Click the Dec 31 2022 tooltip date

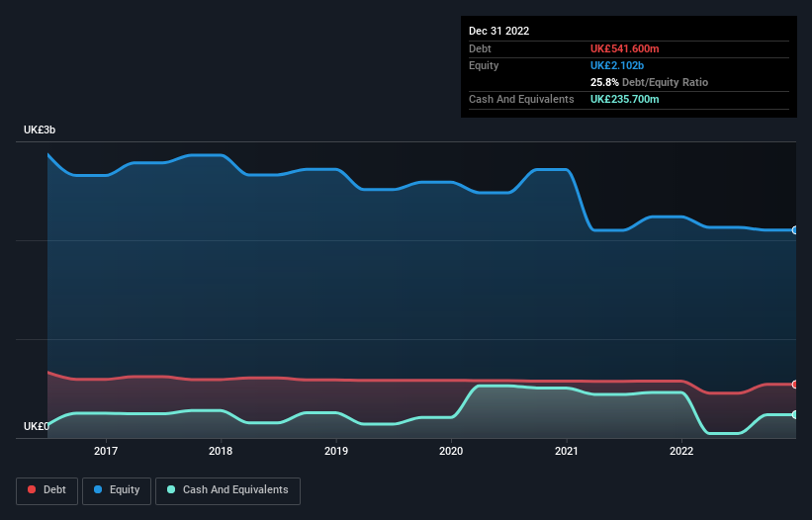(x=498, y=31)
